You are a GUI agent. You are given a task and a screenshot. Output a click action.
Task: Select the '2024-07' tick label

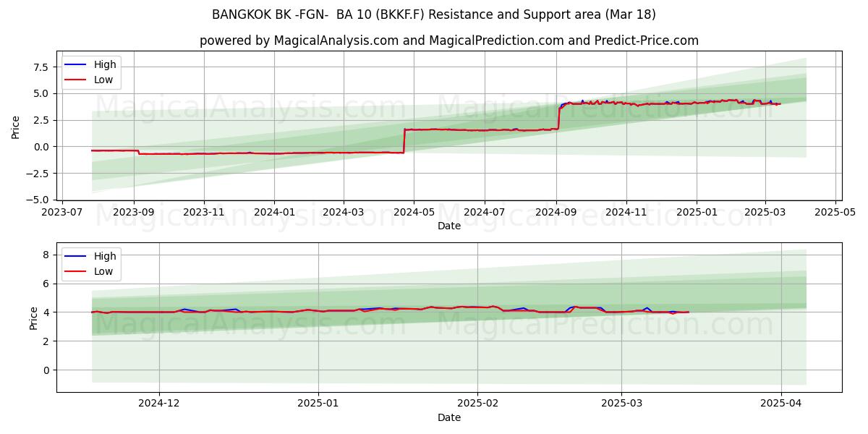pos(483,213)
